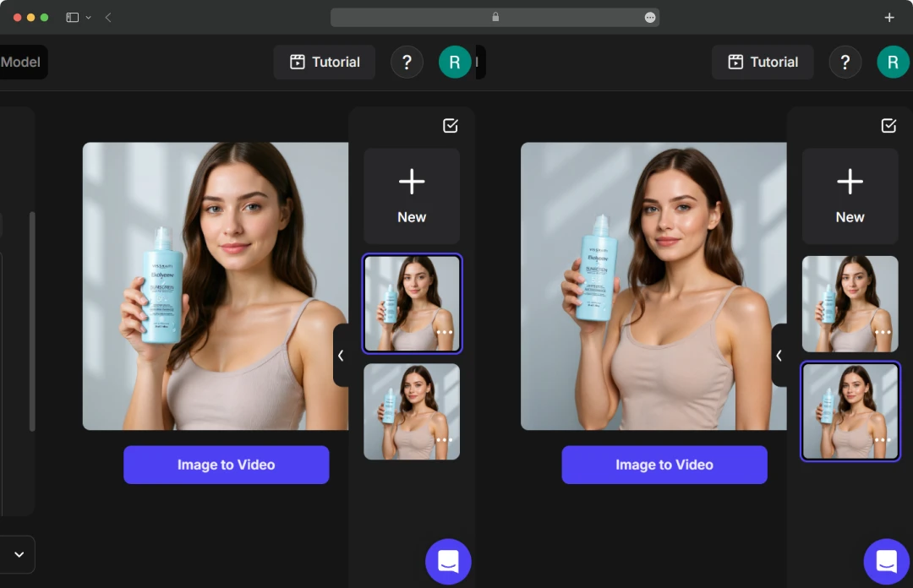Viewport: 913px width, 588px height.
Task: Select the unselected thumbnail in the right sidebar
Action: coord(850,303)
